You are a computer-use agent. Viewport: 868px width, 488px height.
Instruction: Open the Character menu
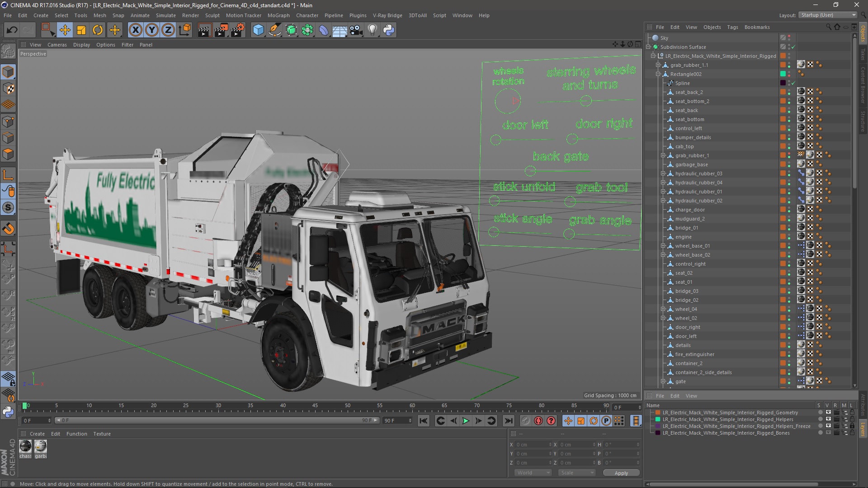pos(307,15)
